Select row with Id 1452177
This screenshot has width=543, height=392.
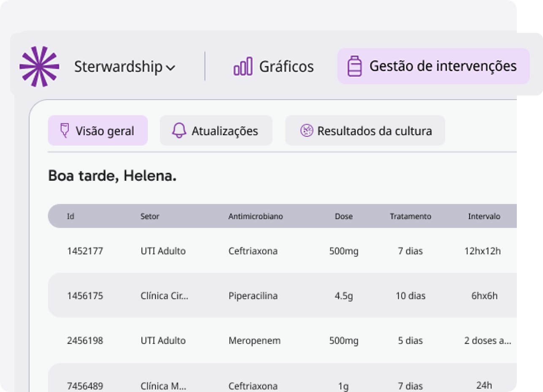point(85,251)
